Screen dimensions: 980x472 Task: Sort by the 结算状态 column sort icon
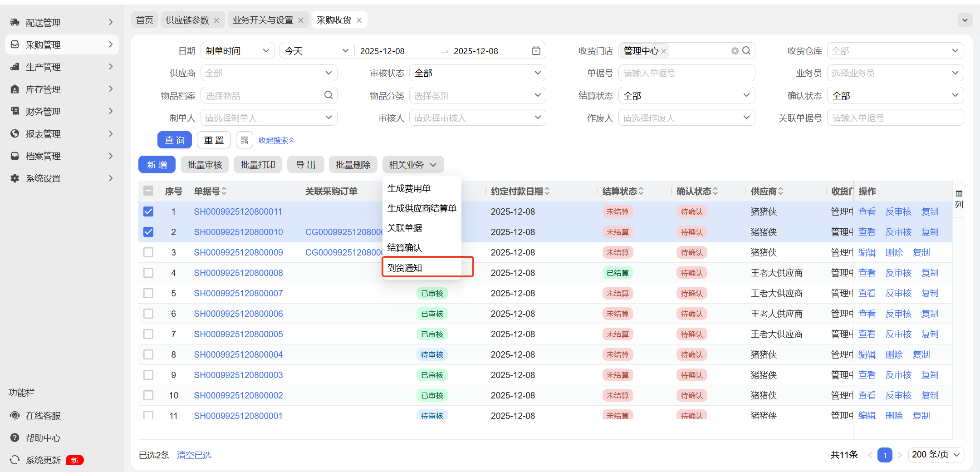point(641,192)
